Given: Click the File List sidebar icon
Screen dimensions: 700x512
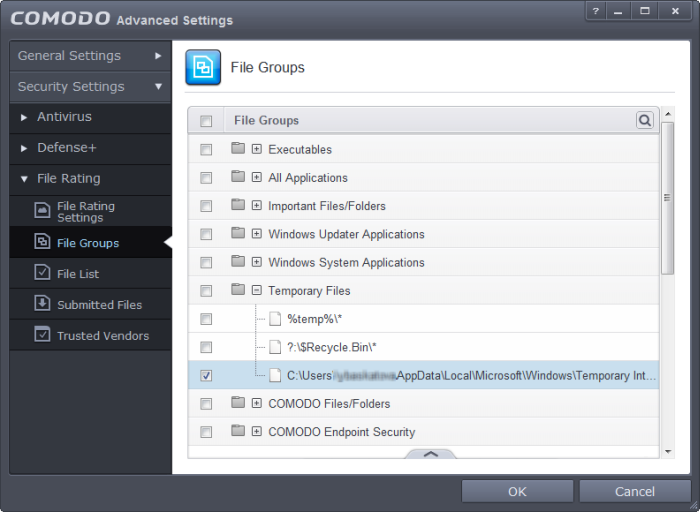Looking at the screenshot, I should click(x=42, y=272).
